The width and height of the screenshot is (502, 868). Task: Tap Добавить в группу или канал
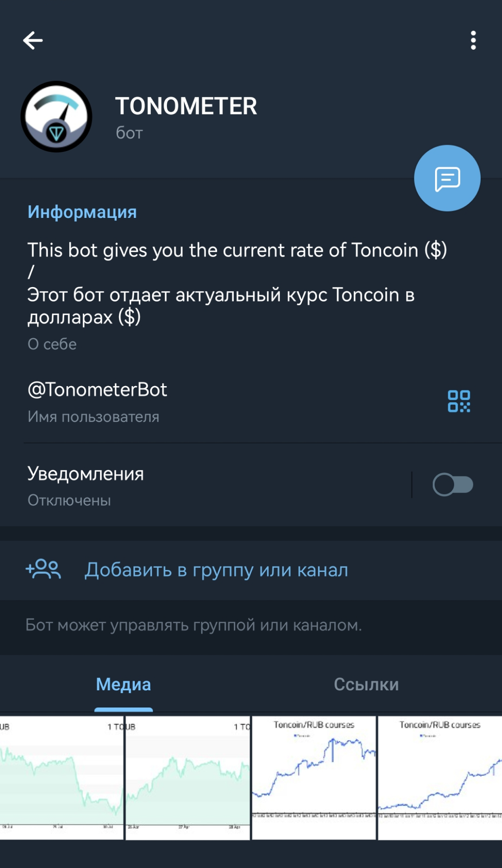coord(216,570)
